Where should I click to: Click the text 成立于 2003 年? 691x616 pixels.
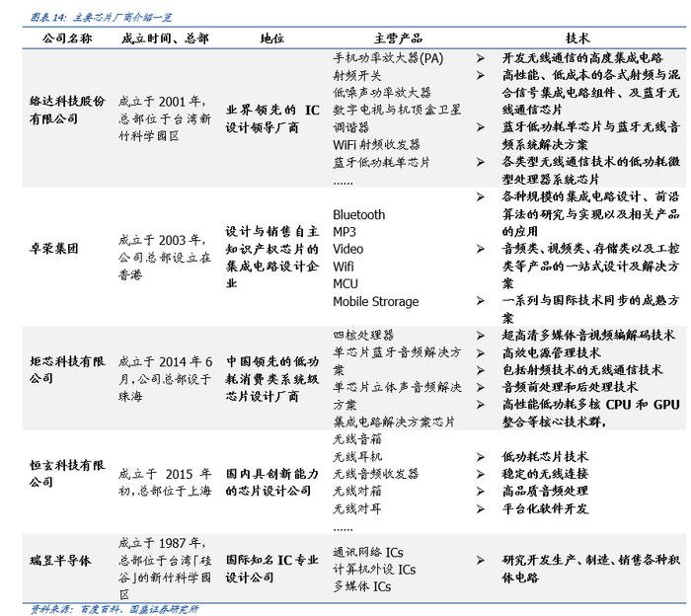pos(161,240)
